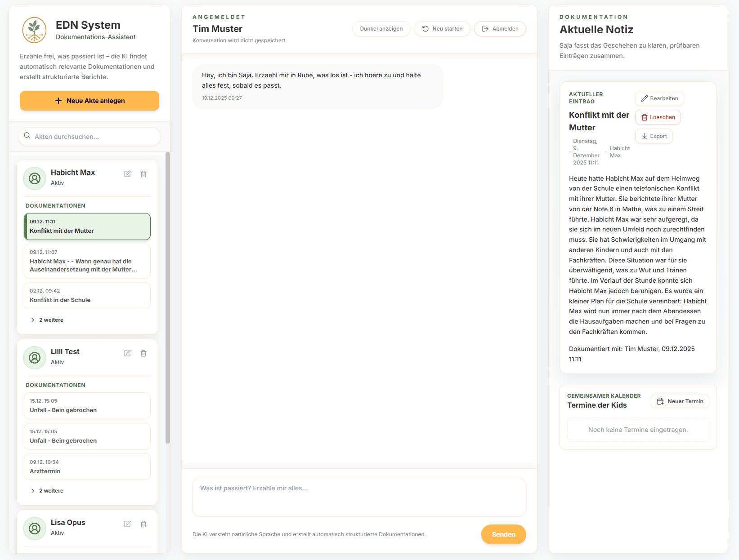The width and height of the screenshot is (739, 560).
Task: Click the restart icon on Neu starten
Action: [425, 28]
